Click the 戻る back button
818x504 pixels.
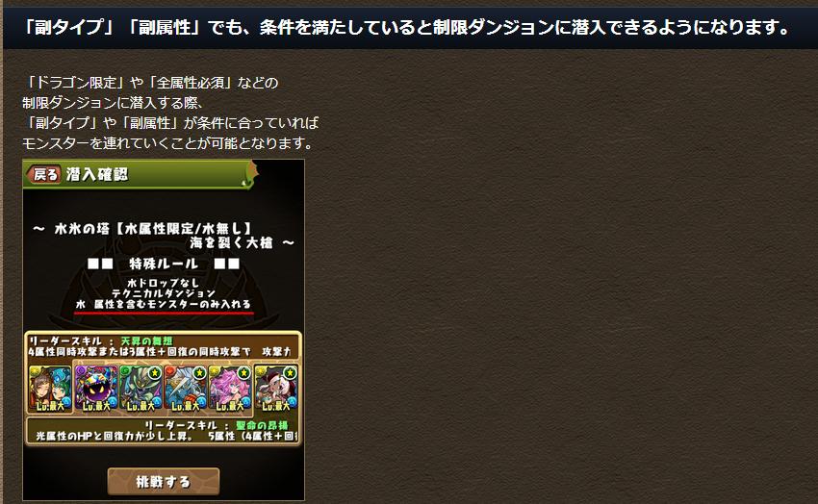coord(44,175)
